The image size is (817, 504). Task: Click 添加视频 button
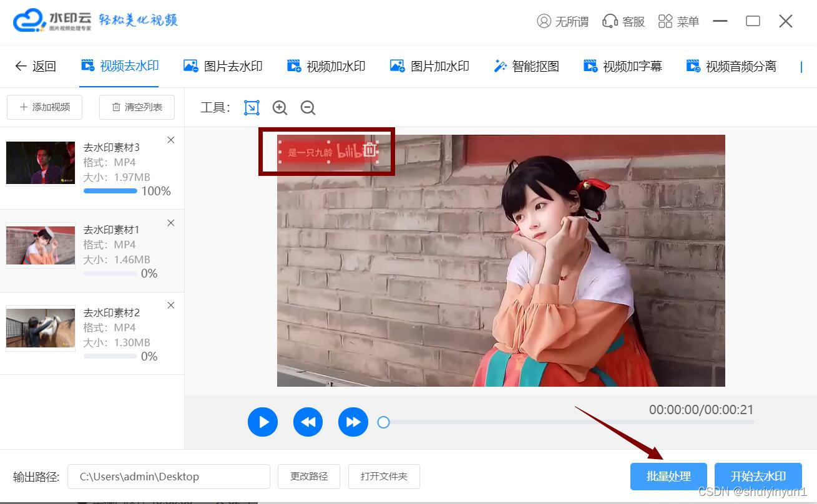(44, 107)
